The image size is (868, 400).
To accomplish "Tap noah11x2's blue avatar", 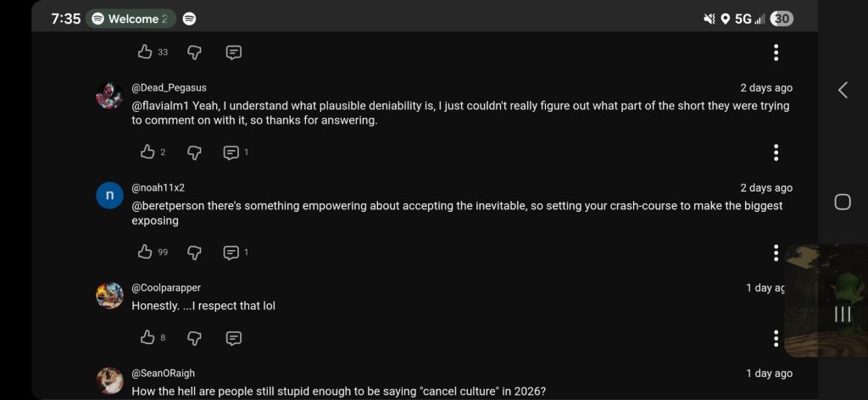I will tap(109, 196).
